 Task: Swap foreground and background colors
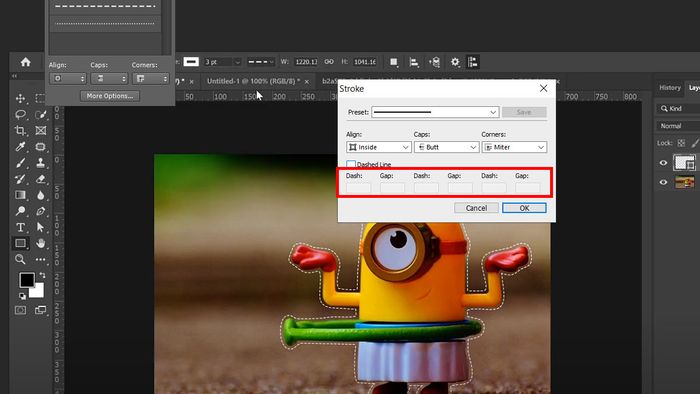point(42,275)
